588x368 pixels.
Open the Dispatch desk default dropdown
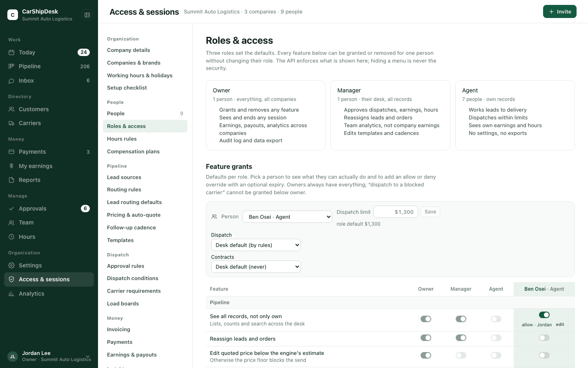tap(256, 245)
